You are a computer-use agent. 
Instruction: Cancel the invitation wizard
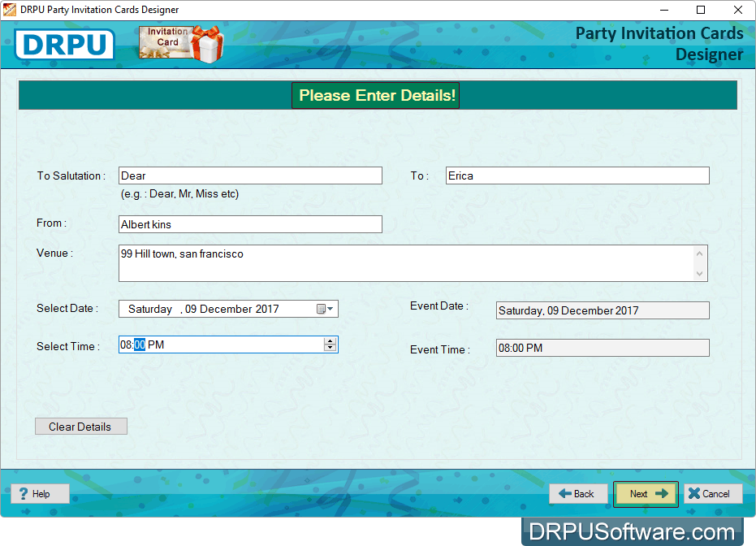click(713, 493)
